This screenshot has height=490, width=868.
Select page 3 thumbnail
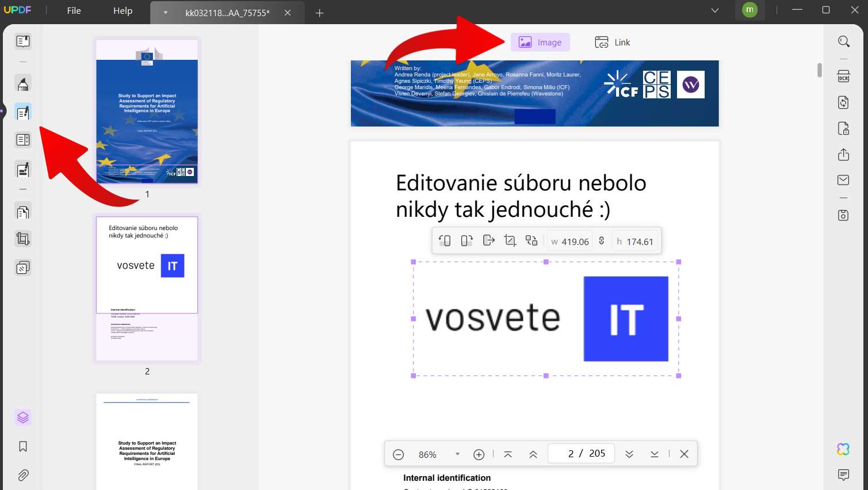(147, 442)
